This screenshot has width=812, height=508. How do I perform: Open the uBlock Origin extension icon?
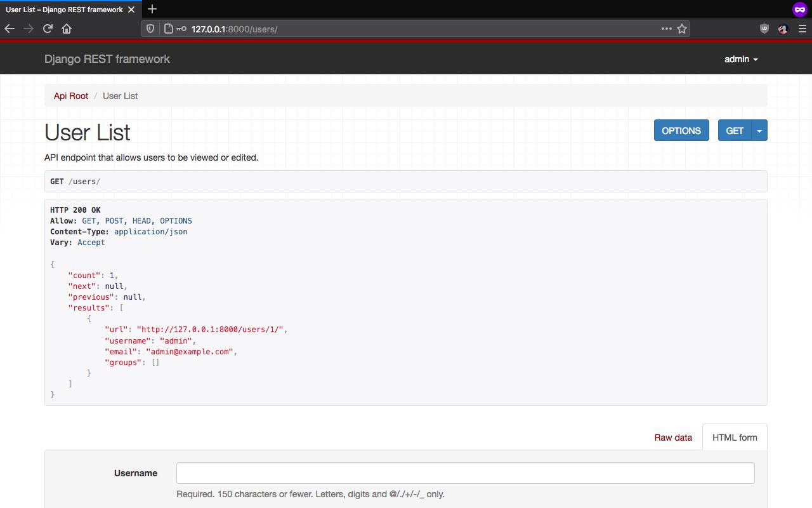point(764,29)
